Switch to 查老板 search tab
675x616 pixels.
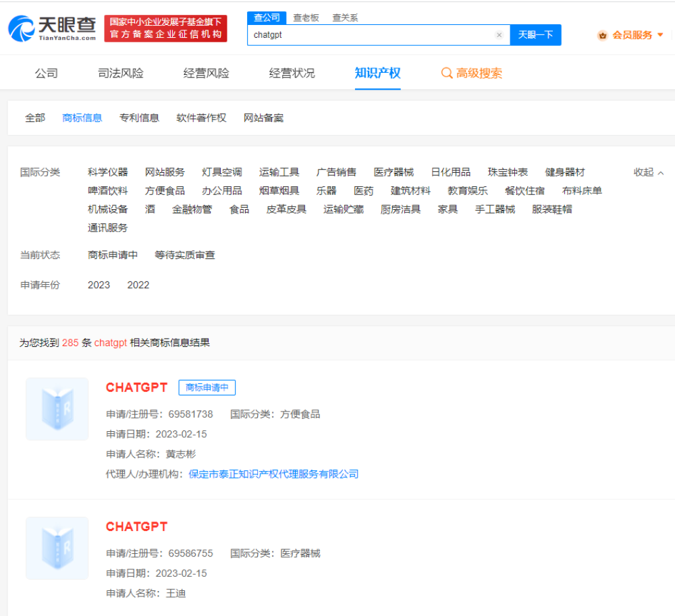click(x=306, y=18)
